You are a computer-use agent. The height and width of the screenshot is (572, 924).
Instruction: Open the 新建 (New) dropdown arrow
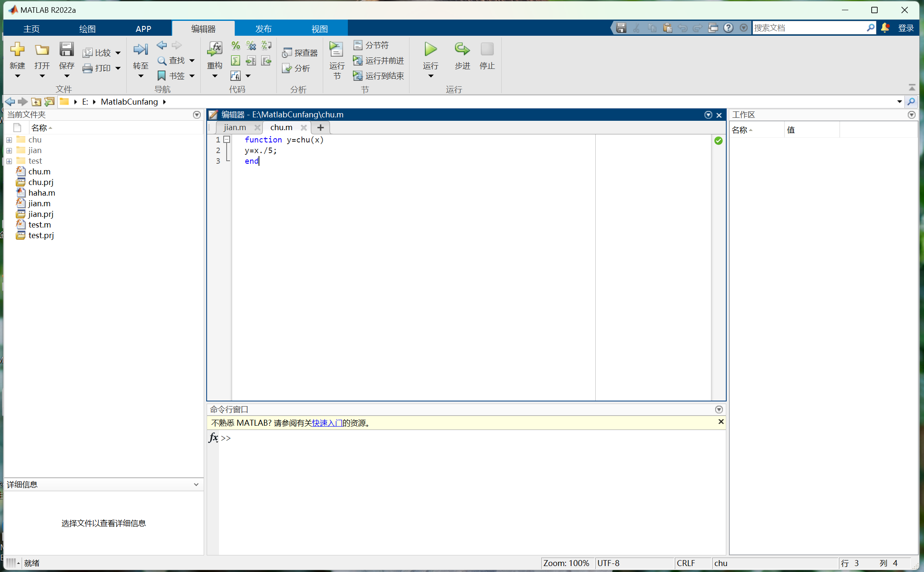(17, 77)
